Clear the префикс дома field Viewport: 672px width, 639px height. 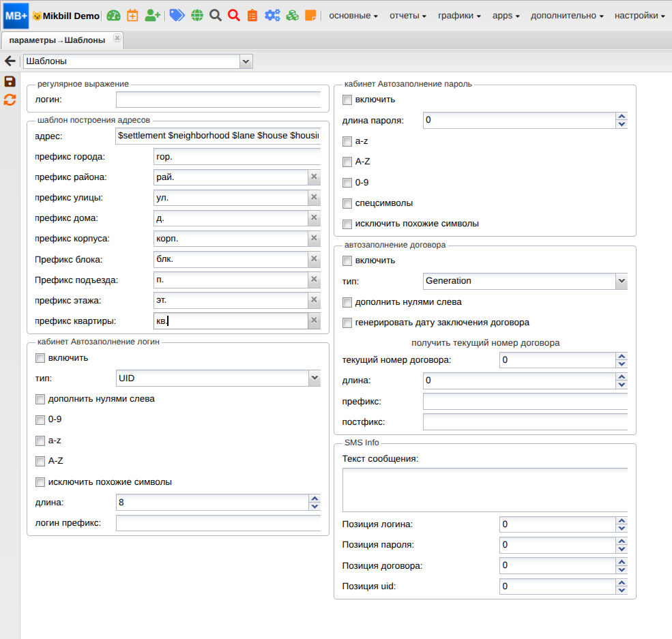point(314,218)
